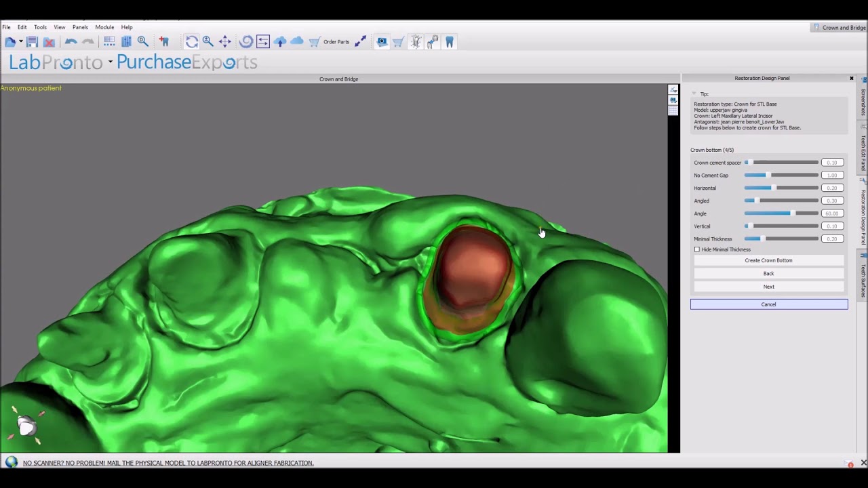Select the Pan move-arrows tool

point(224,42)
